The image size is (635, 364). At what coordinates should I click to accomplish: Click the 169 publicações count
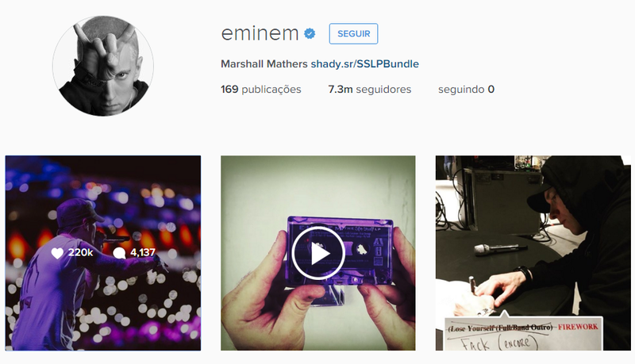coord(261,90)
